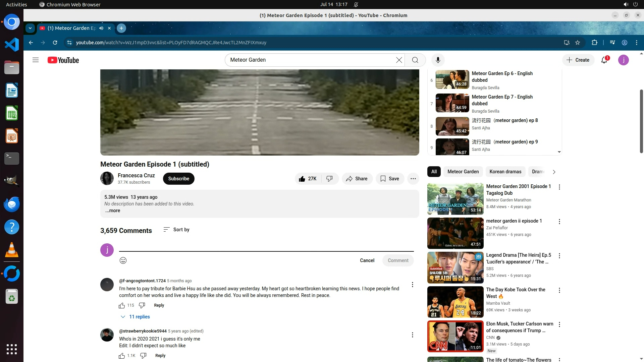The height and width of the screenshot is (362, 644).
Task: Open the Sort by comments dropdown
Action: click(x=176, y=230)
